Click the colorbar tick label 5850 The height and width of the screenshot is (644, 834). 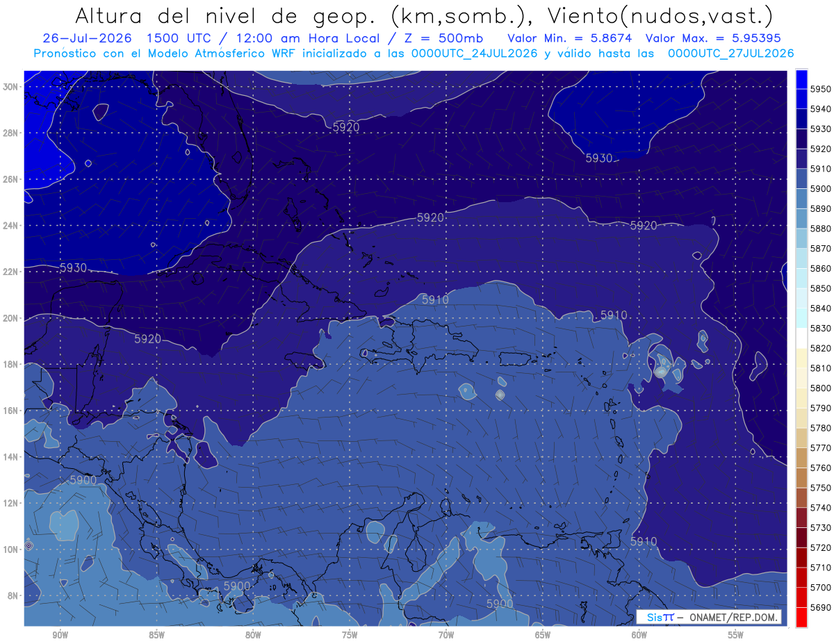tap(820, 288)
